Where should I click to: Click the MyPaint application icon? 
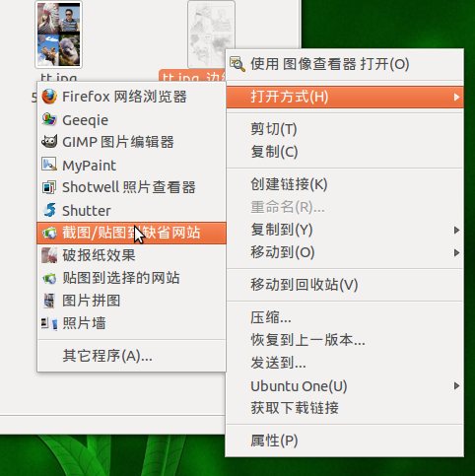(x=49, y=165)
